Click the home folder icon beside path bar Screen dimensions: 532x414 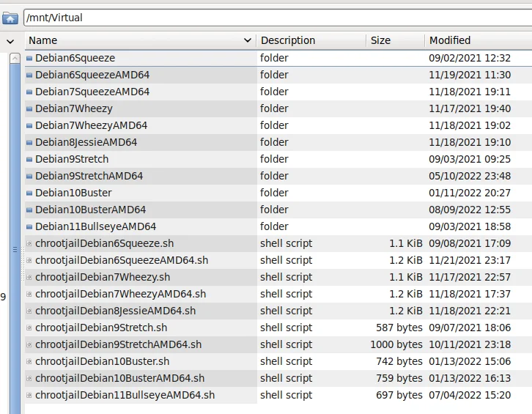coord(10,18)
